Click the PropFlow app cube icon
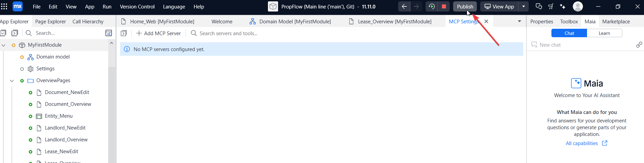This screenshot has width=644, height=163. pyautogui.click(x=273, y=6)
